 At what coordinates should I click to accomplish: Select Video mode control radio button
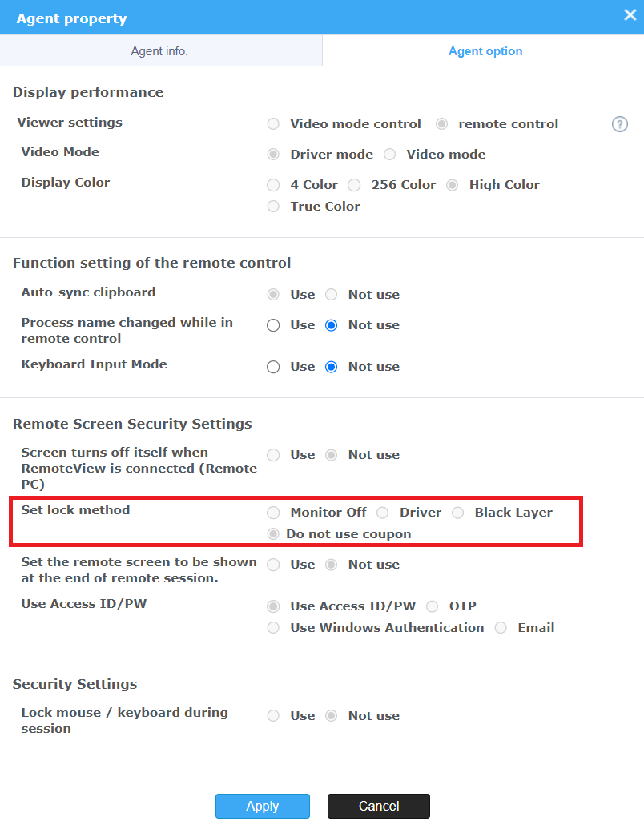tap(273, 124)
